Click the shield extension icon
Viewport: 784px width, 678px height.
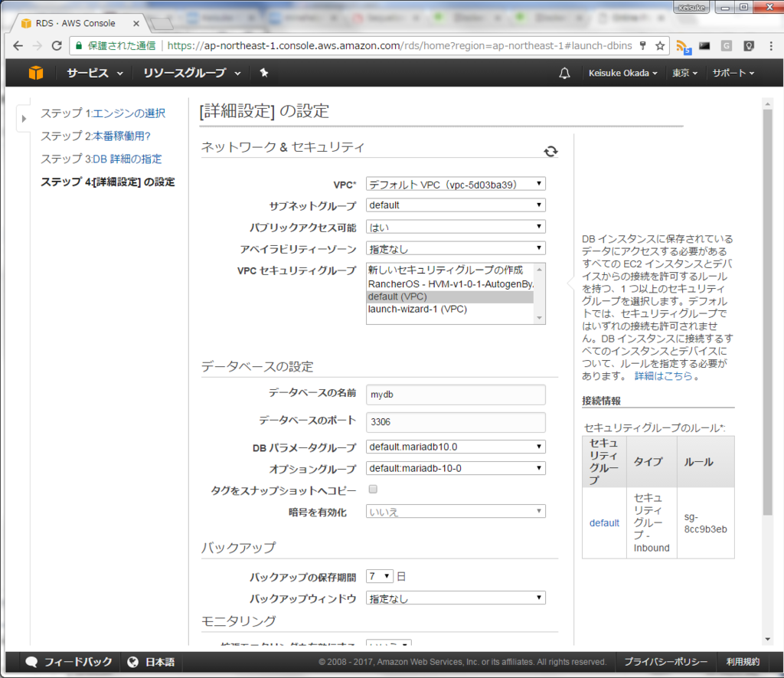click(749, 45)
